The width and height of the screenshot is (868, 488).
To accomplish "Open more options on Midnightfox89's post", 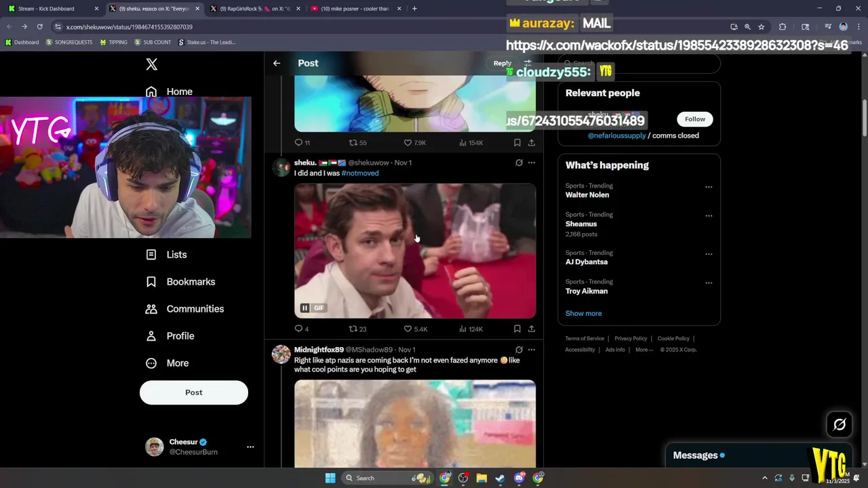I will point(532,350).
